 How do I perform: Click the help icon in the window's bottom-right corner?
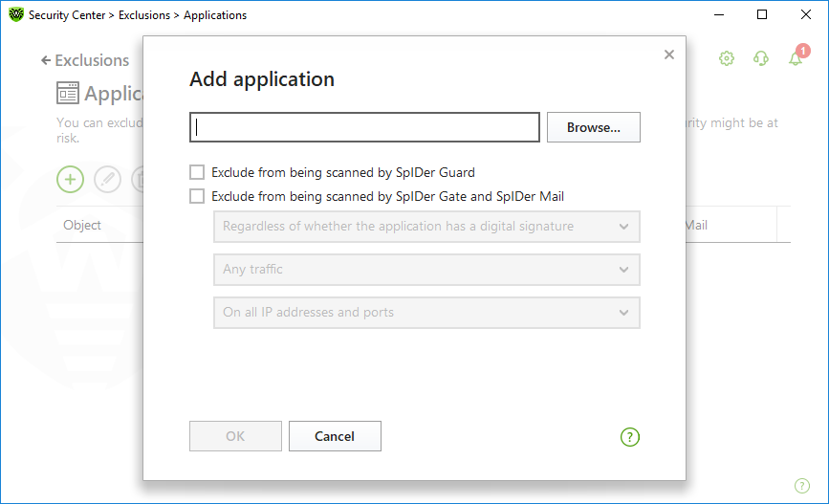tap(802, 486)
